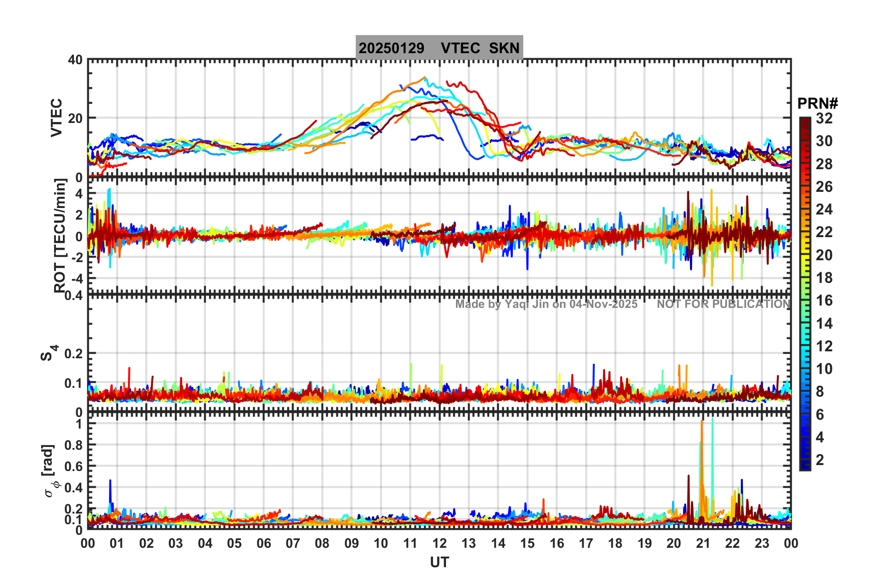Select the "S4" y-axis label

(x=49, y=353)
